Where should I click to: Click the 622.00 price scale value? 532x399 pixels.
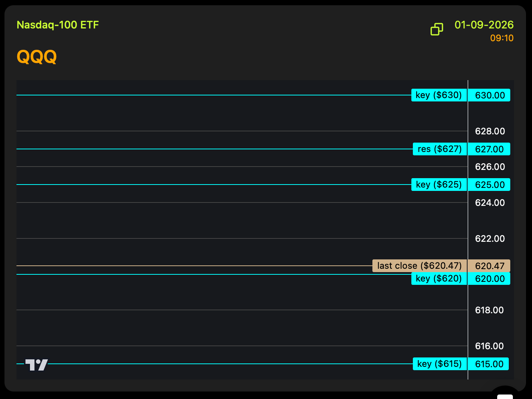tap(490, 239)
